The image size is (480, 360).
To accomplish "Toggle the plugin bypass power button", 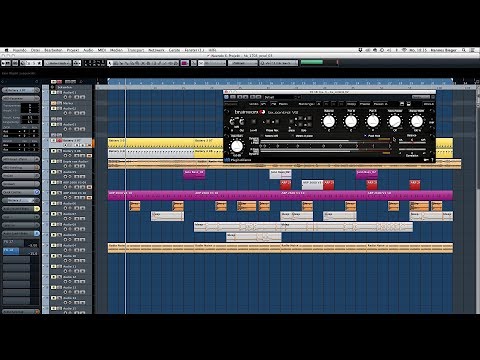I will (227, 97).
